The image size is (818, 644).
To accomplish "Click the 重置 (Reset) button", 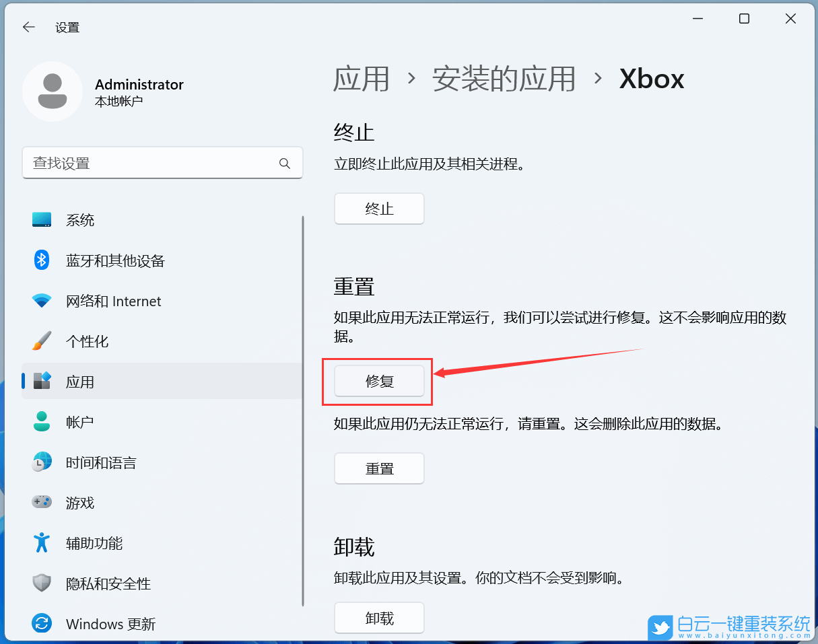I will point(378,468).
